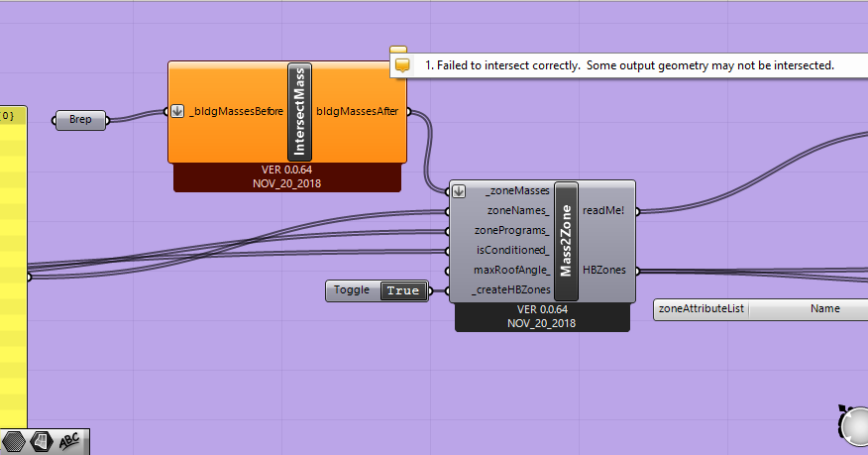Click the _bldgMassesBefore input label

click(237, 111)
